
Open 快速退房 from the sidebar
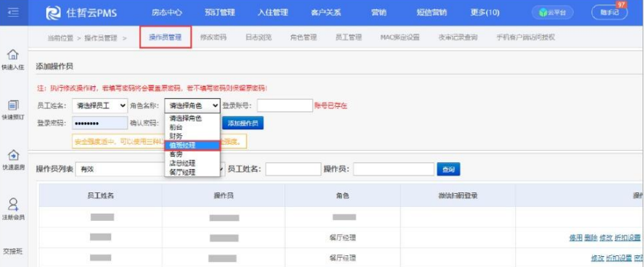tap(13, 160)
